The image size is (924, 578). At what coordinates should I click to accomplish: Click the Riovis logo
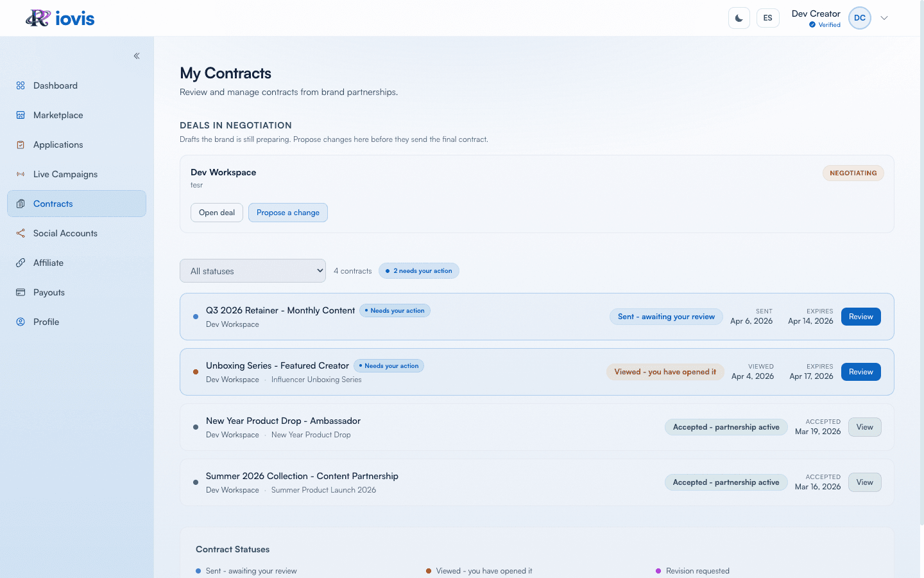point(60,18)
